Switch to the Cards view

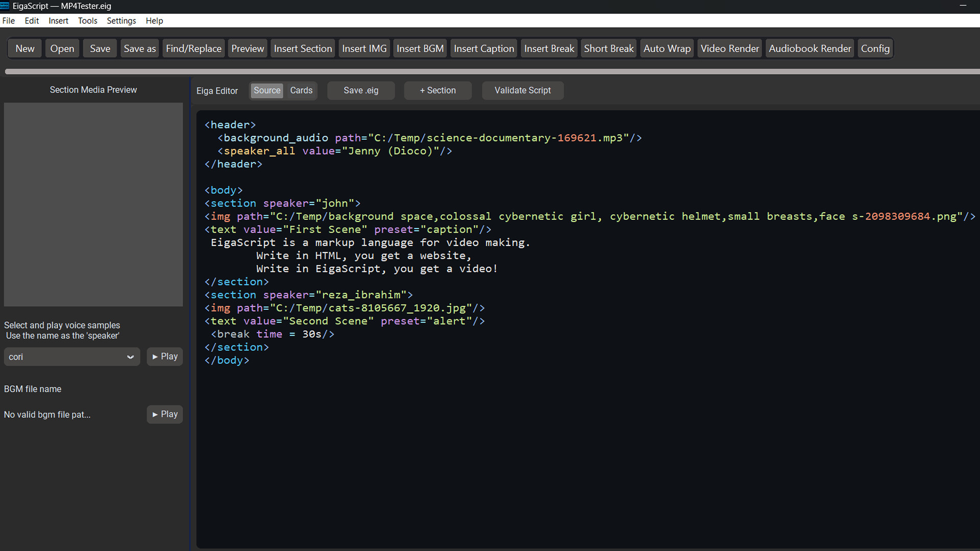coord(301,90)
